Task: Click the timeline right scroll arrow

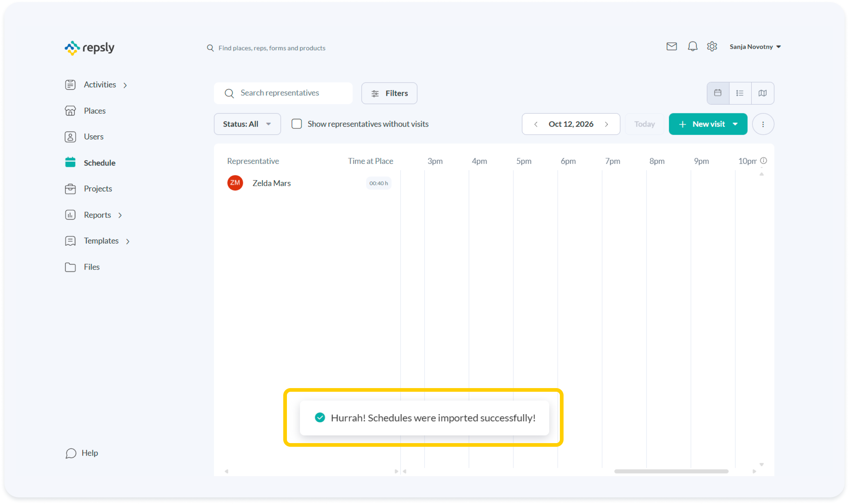Action: pyautogui.click(x=754, y=471)
